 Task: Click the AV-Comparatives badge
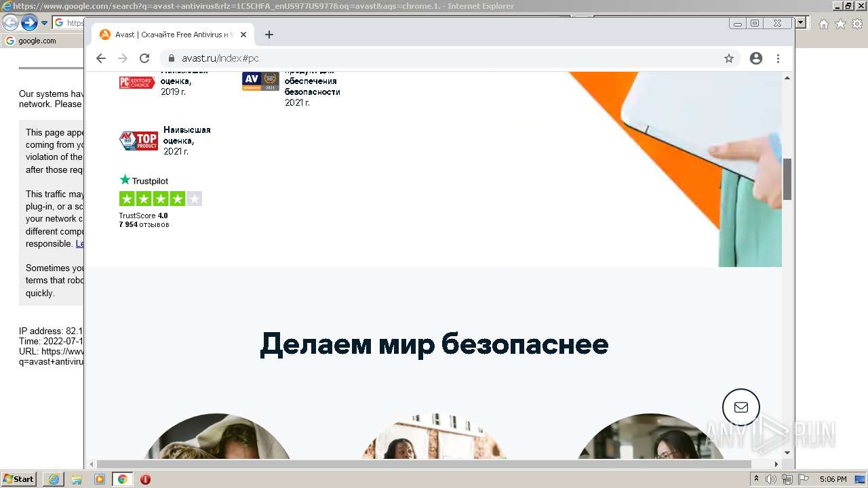pos(260,81)
